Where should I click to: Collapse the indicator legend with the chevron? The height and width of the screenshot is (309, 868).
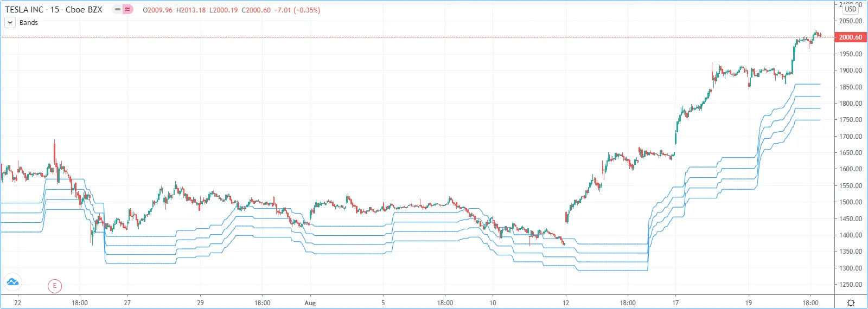[10, 23]
